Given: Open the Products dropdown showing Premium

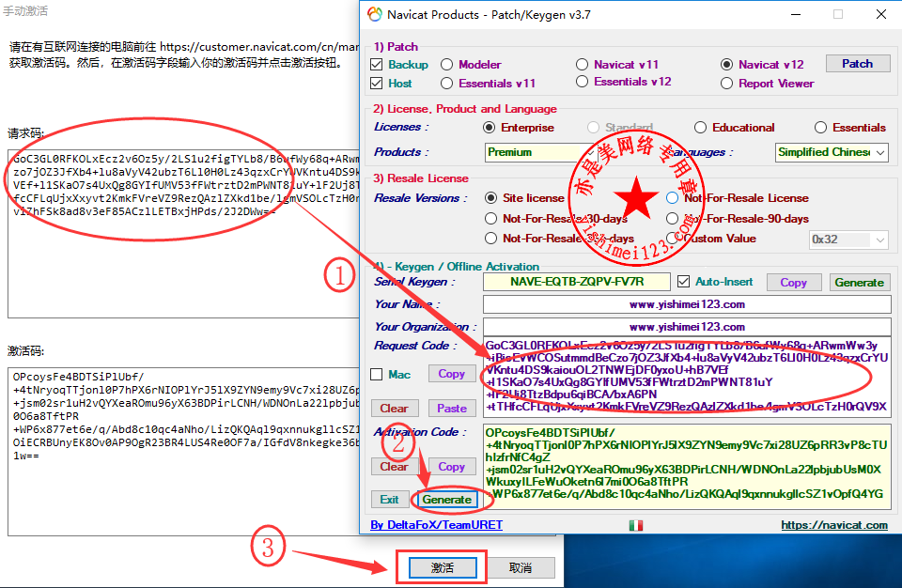Looking at the screenshot, I should click(x=537, y=152).
